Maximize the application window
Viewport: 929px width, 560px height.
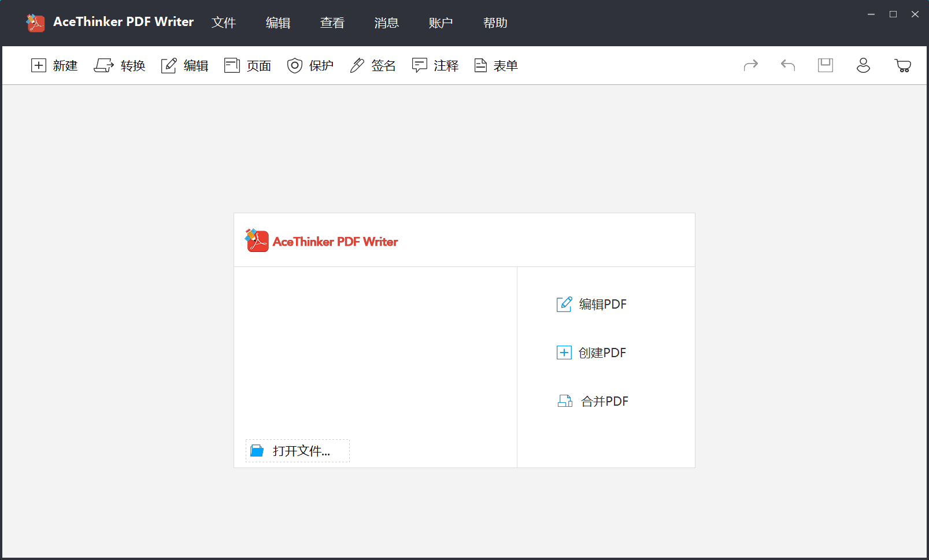[x=893, y=14]
